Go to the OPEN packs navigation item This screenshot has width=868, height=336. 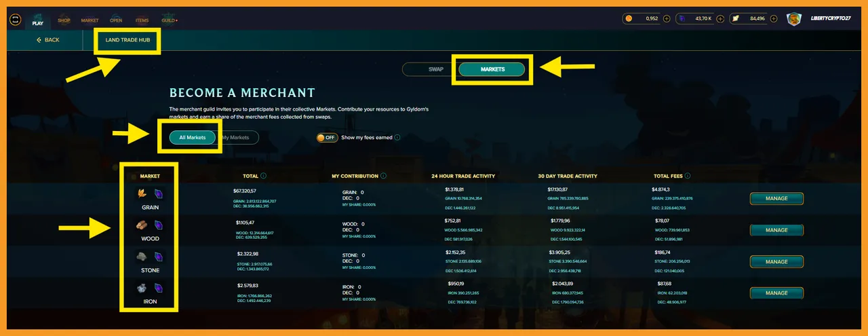tap(115, 20)
